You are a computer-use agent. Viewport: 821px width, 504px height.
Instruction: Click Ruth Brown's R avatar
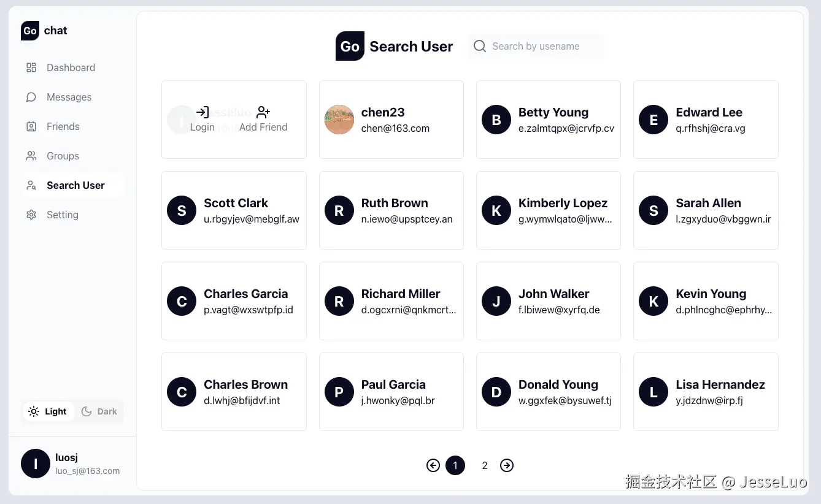tap(339, 210)
